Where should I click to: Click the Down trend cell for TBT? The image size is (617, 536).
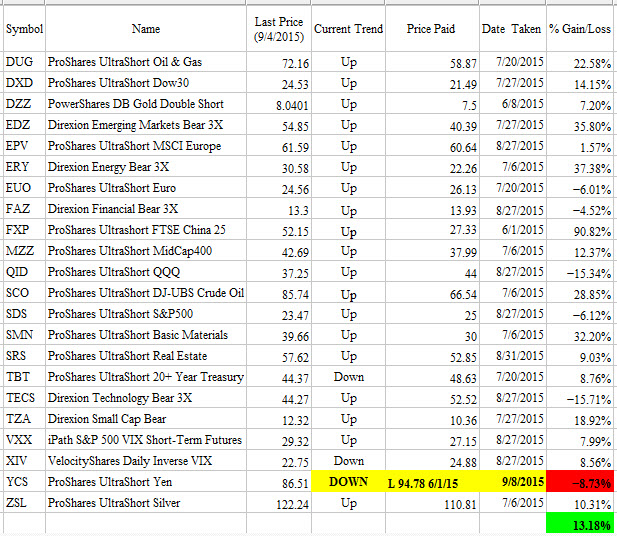point(348,377)
